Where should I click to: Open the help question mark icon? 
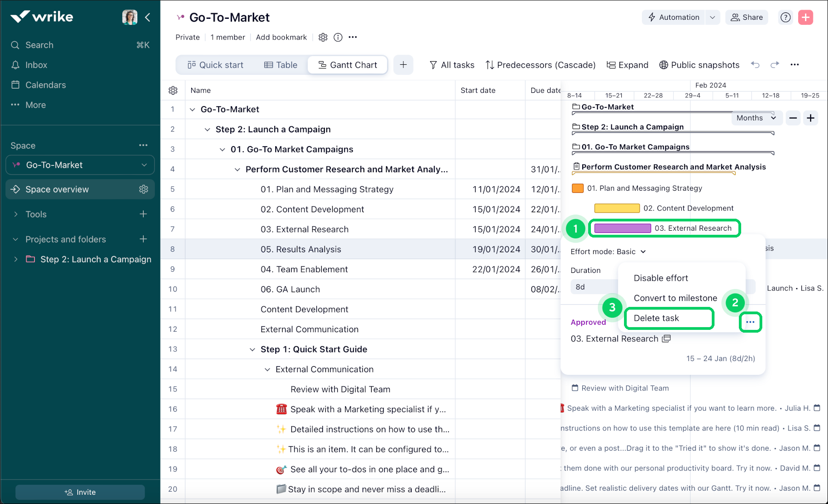coord(786,17)
